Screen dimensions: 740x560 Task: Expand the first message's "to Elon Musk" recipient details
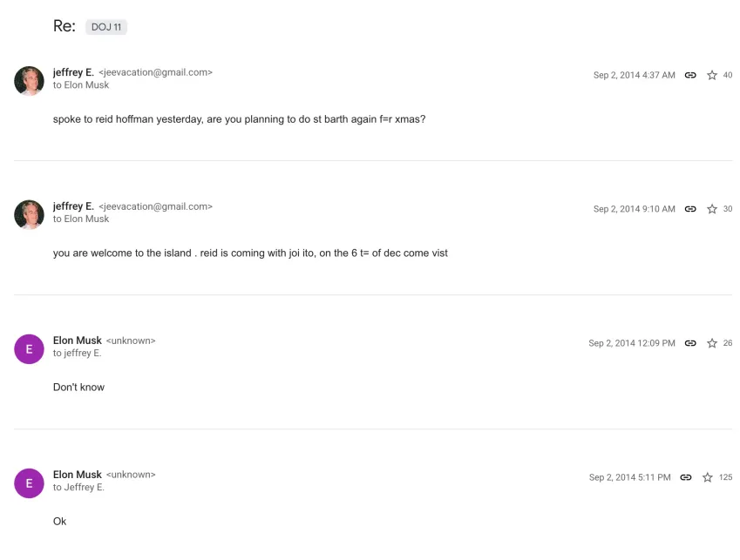tap(81, 85)
